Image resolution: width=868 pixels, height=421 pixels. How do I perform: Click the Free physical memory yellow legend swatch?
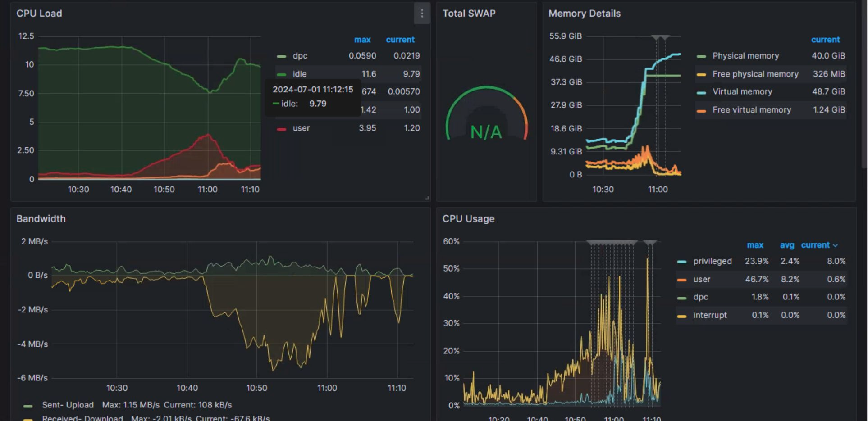coord(701,74)
